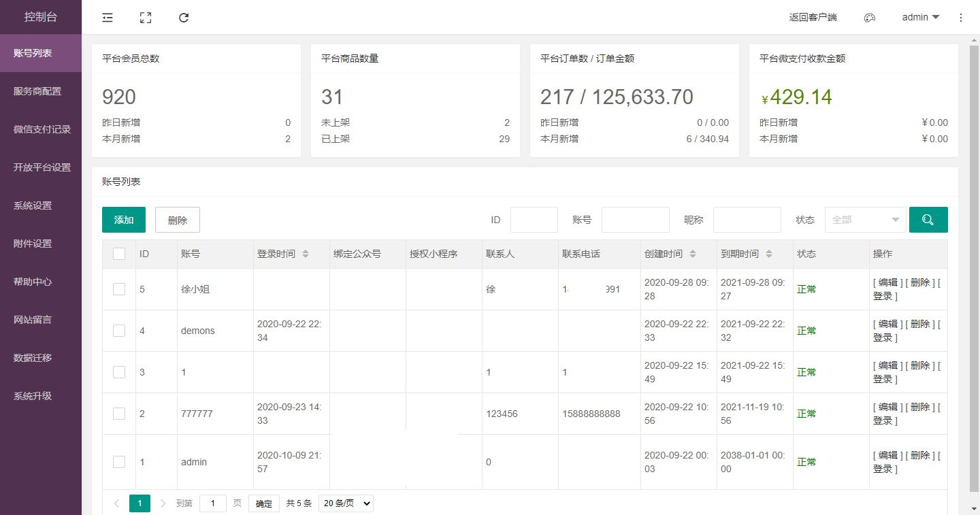The width and height of the screenshot is (980, 515).
Task: Click the green search magnifier button
Action: (928, 220)
